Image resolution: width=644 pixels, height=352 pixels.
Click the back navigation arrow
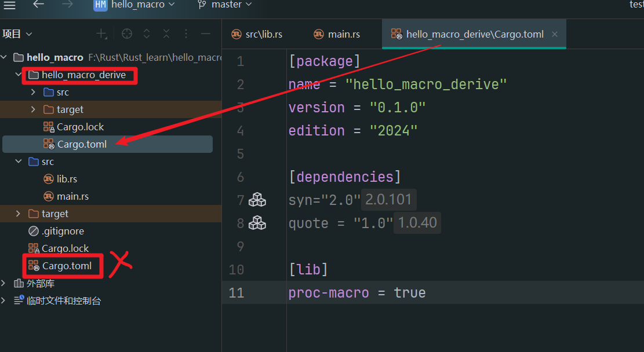[x=38, y=5]
